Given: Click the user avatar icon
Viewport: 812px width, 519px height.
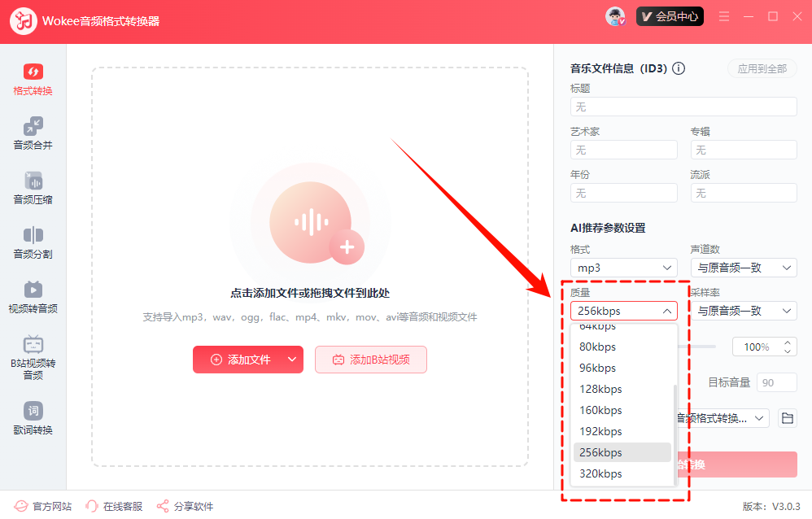Looking at the screenshot, I should pyautogui.click(x=615, y=16).
